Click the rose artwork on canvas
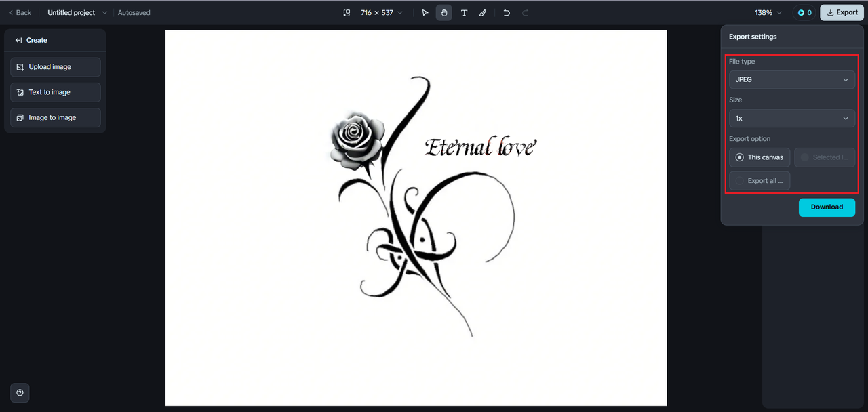868x412 pixels. [357, 140]
